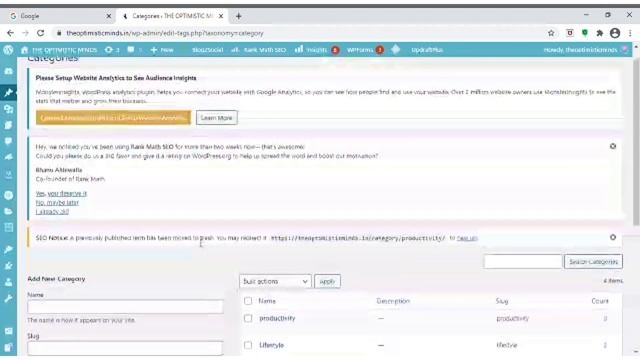Click the green shield extension icon
Image resolution: width=640 pixels, height=360 pixels.
pyautogui.click(x=585, y=33)
